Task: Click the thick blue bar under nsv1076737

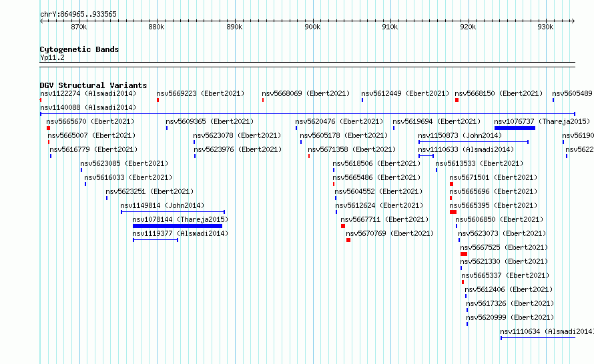Action: (515, 128)
